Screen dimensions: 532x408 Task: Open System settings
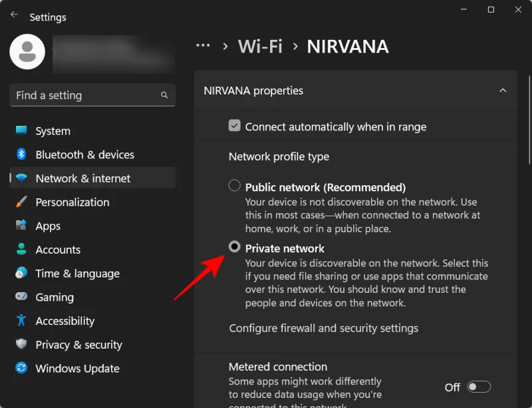[92, 131]
